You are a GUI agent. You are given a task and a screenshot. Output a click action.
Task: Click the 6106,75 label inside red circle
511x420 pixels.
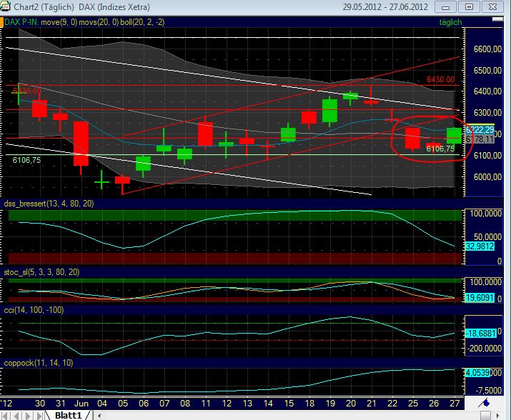[x=440, y=149]
